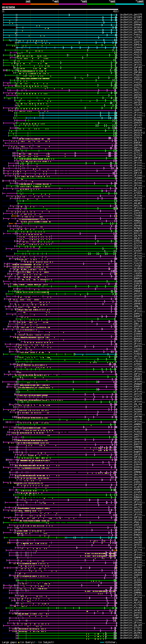Click the cyan =100char. scale bar
Screen dimensions: 146x644
[x=102, y=642]
